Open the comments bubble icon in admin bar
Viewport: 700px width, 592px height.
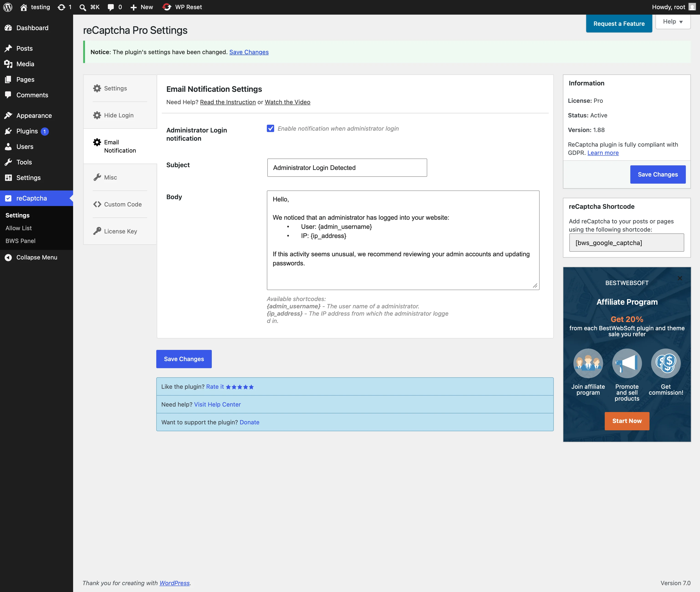tap(110, 7)
